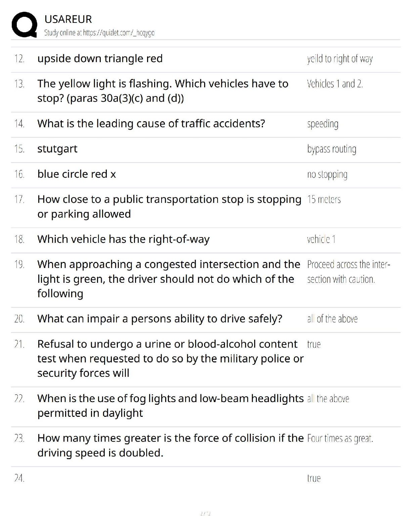The image size is (411, 532).
Task: Click item number 24 at the bottom
Action: point(19,478)
